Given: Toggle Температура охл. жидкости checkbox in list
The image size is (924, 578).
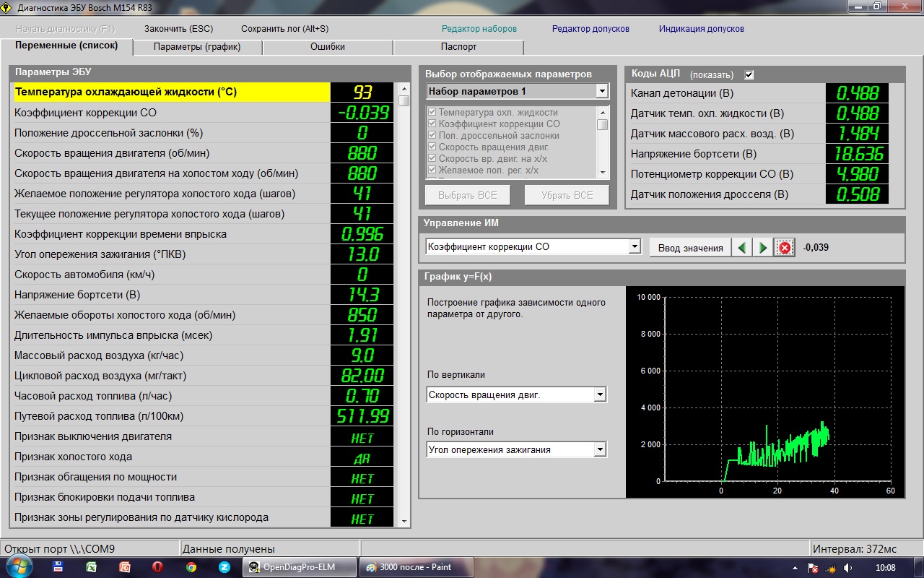Looking at the screenshot, I should pyautogui.click(x=432, y=113).
